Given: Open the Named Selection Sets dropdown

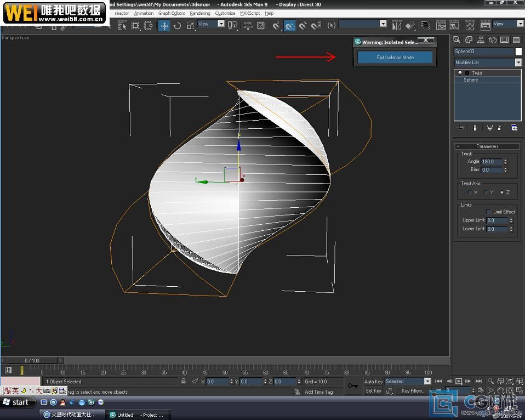Looking at the screenshot, I should 363,24.
